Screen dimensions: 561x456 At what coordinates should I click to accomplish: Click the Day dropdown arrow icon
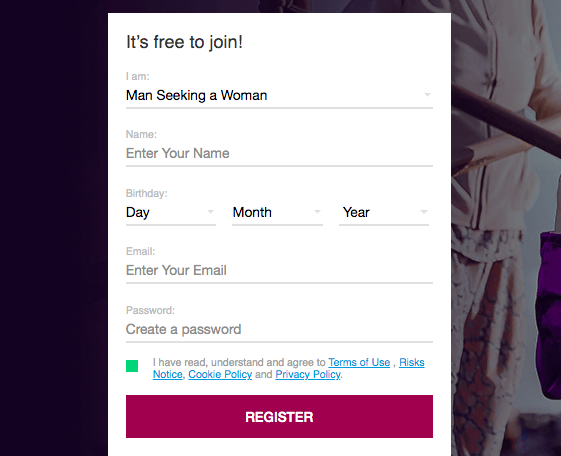point(210,212)
